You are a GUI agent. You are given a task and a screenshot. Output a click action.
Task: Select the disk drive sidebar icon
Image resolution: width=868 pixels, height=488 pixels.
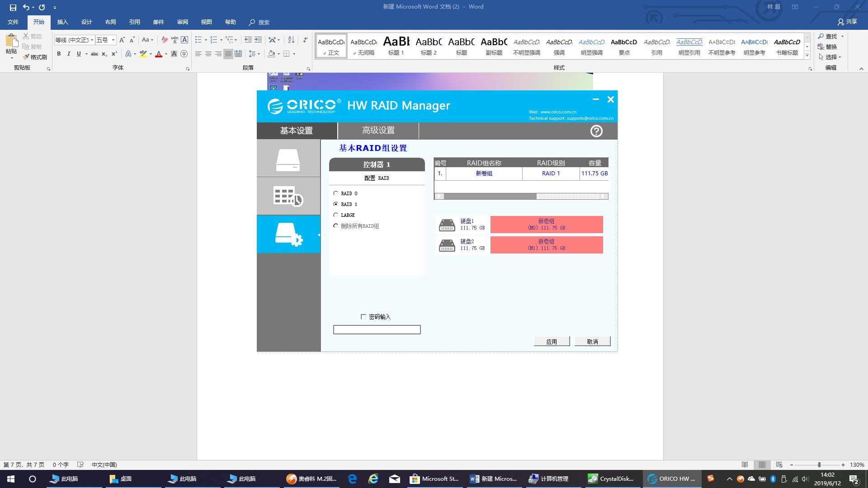[288, 159]
